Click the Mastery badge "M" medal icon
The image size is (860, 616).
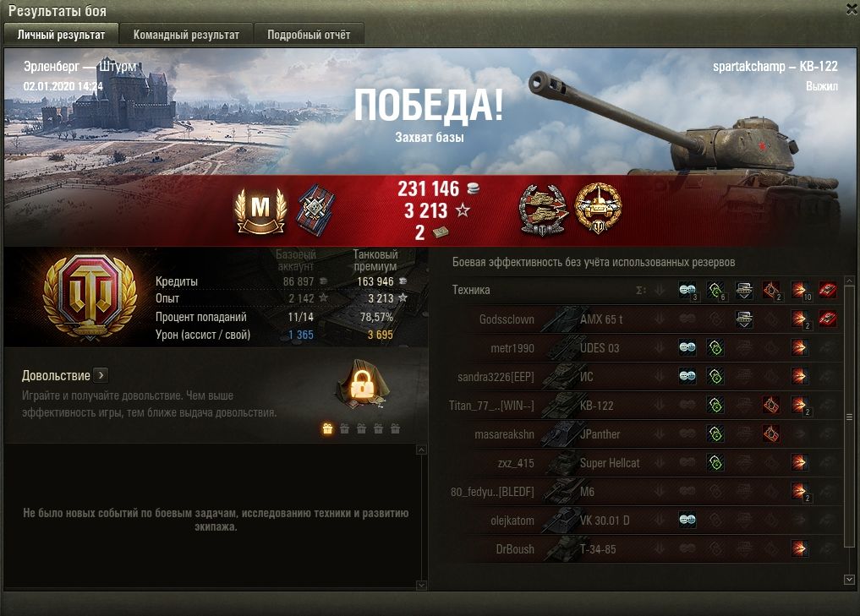click(x=260, y=211)
